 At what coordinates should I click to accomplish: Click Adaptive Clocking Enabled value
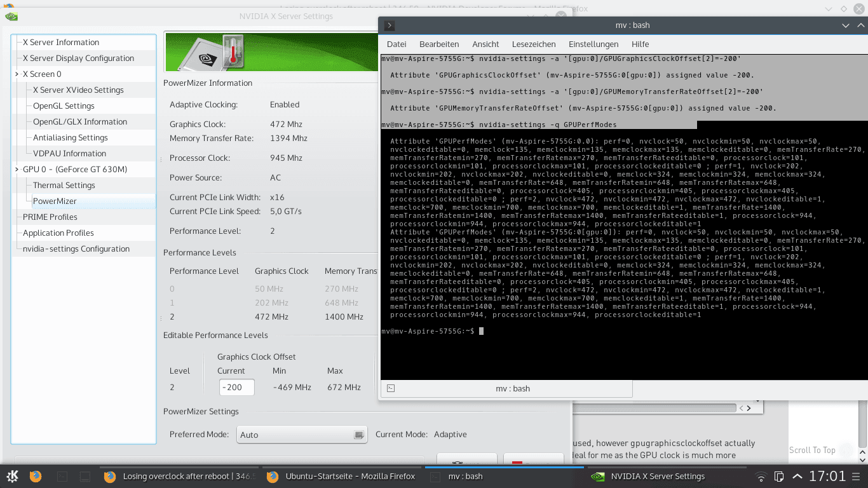point(285,104)
